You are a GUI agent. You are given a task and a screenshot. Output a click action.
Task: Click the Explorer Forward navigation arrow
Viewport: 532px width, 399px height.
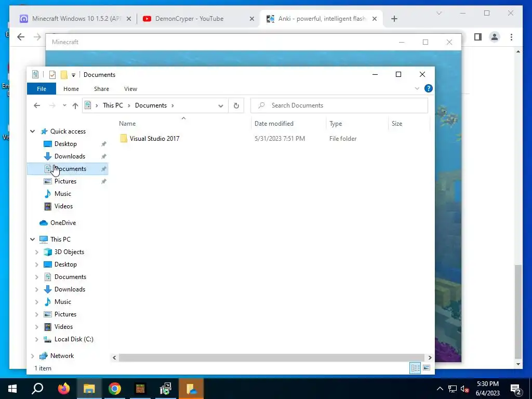[x=52, y=105]
